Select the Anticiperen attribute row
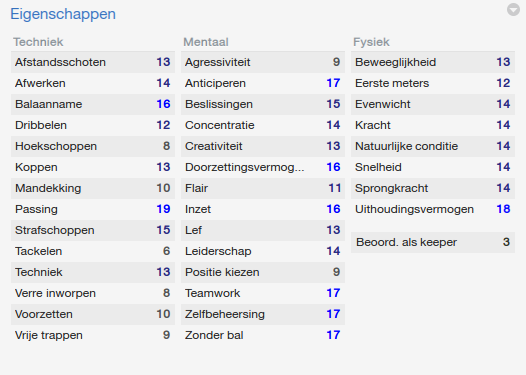526x375 pixels. pos(263,83)
